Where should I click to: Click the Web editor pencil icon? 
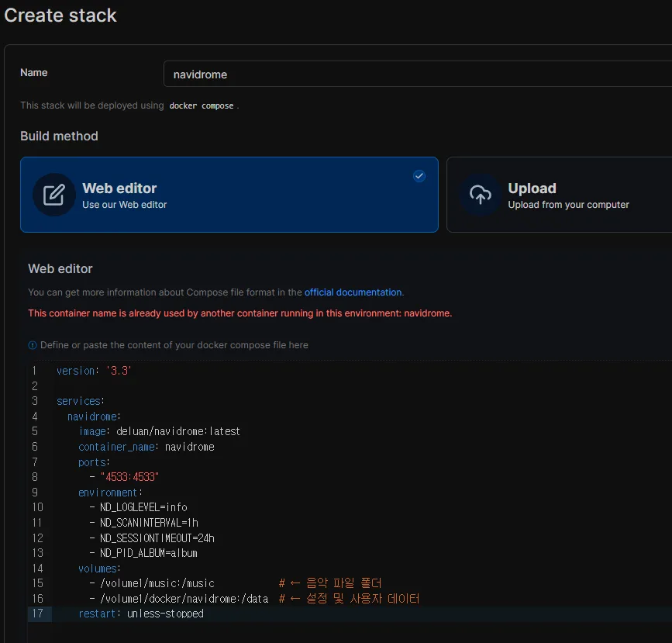[x=53, y=195]
